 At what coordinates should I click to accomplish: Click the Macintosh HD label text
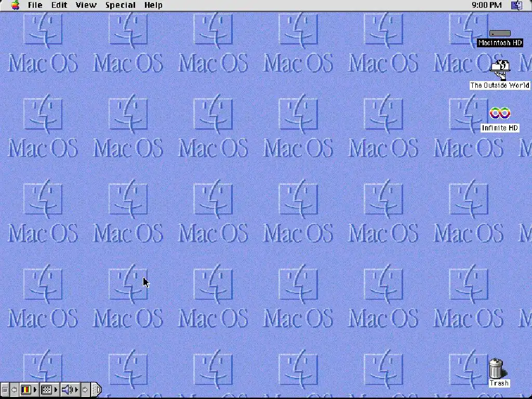coord(500,43)
